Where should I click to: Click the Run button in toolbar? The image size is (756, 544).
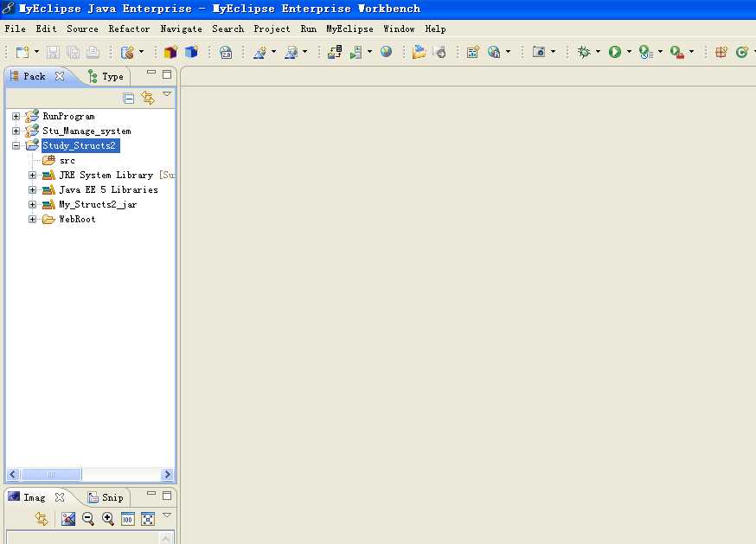pyautogui.click(x=614, y=52)
